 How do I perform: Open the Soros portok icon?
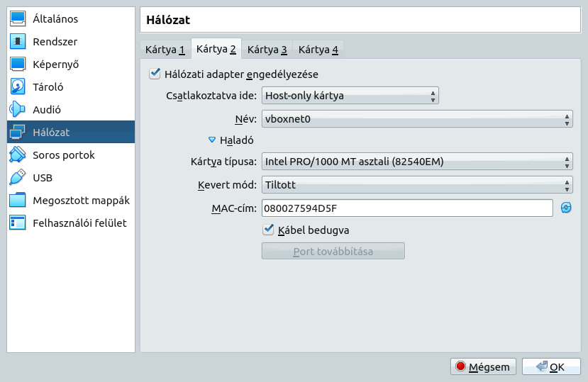pyautogui.click(x=18, y=155)
